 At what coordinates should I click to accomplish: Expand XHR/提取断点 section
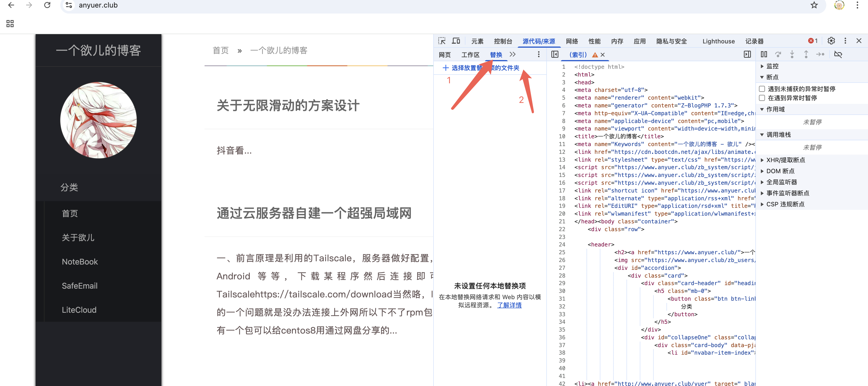[785, 160]
